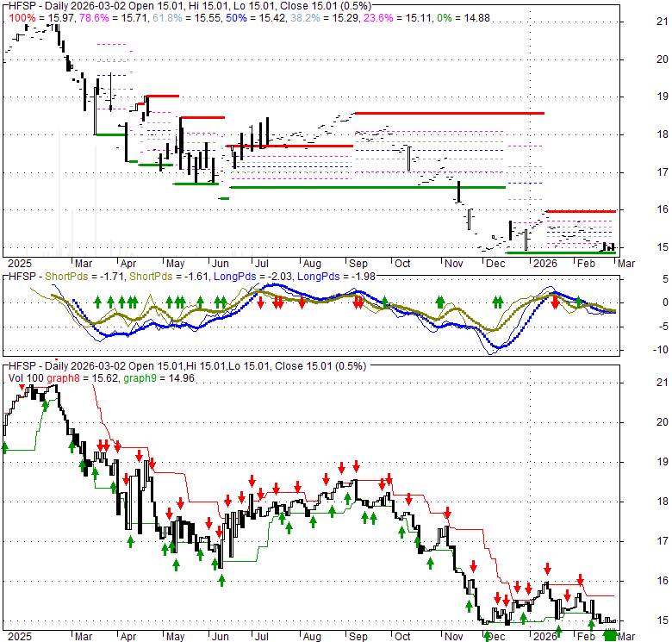Screen dimensions: 672x642
Task: Select the 20 price label on the bottom chart axis
Action: (663, 422)
